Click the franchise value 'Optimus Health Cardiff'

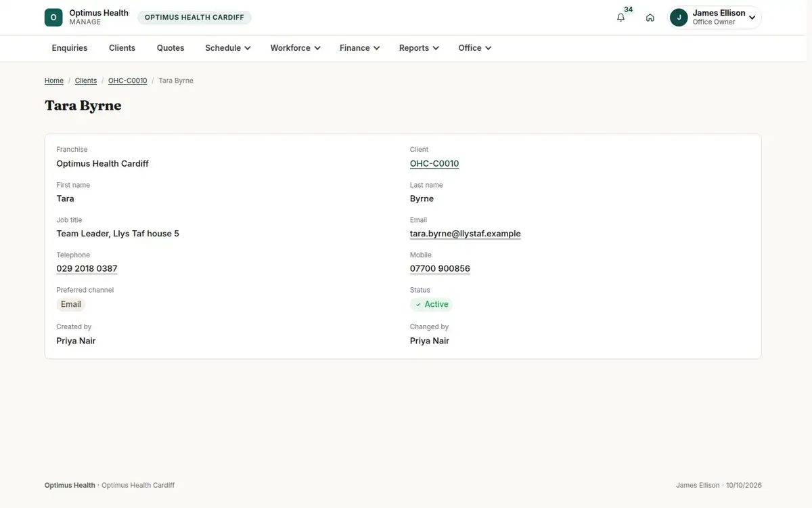(102, 163)
